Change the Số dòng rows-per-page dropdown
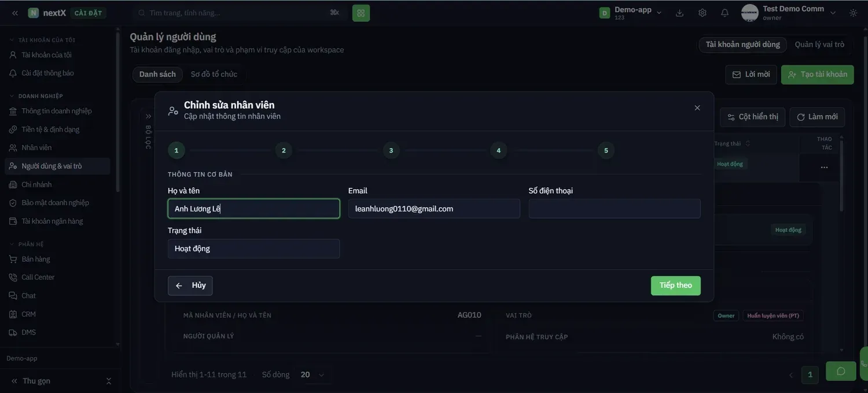The height and width of the screenshot is (393, 868). click(x=312, y=375)
